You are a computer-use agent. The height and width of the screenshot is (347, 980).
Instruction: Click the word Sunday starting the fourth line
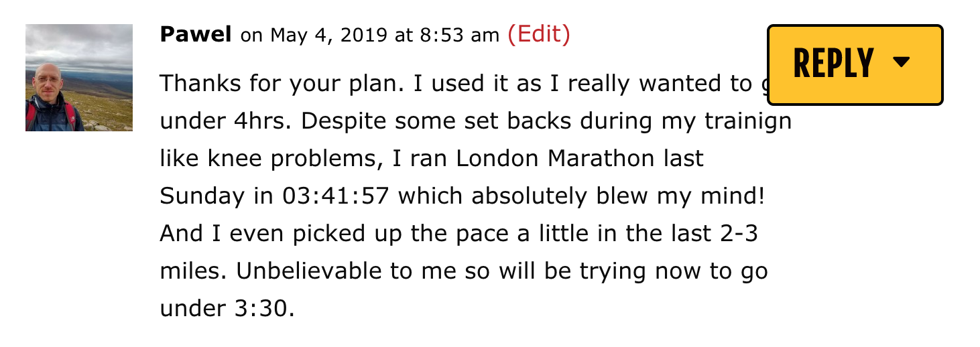202,198
